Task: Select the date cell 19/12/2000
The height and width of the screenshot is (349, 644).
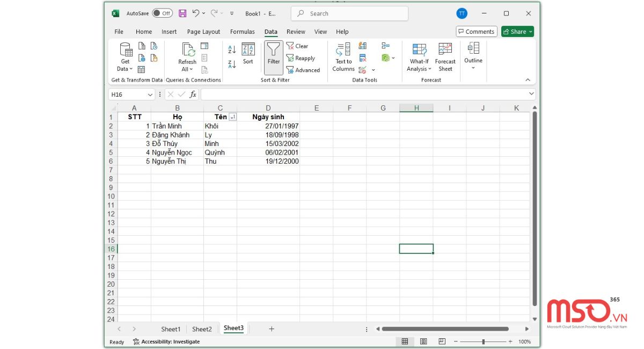Action: [x=268, y=161]
